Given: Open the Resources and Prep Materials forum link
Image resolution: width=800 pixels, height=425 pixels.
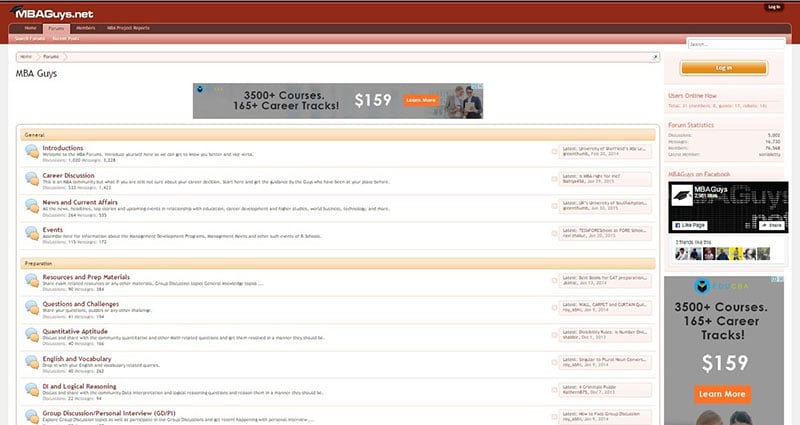Looking at the screenshot, I should click(x=86, y=277).
